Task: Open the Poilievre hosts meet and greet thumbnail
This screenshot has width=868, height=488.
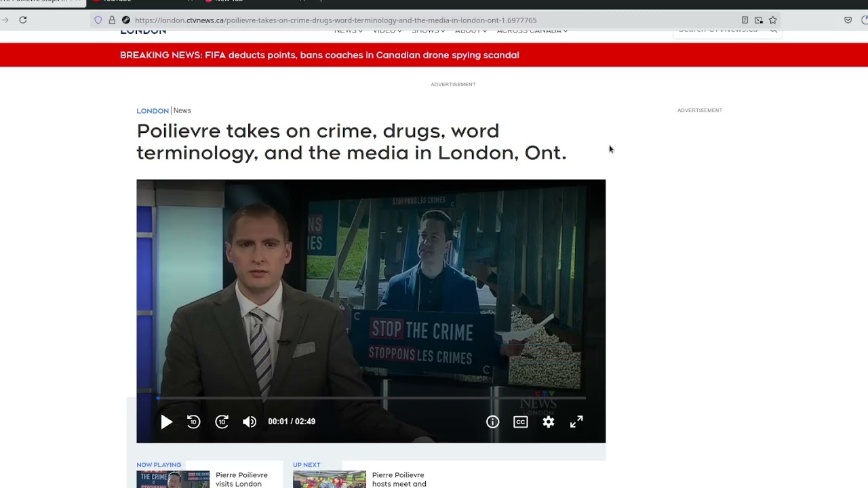Action: (330, 479)
